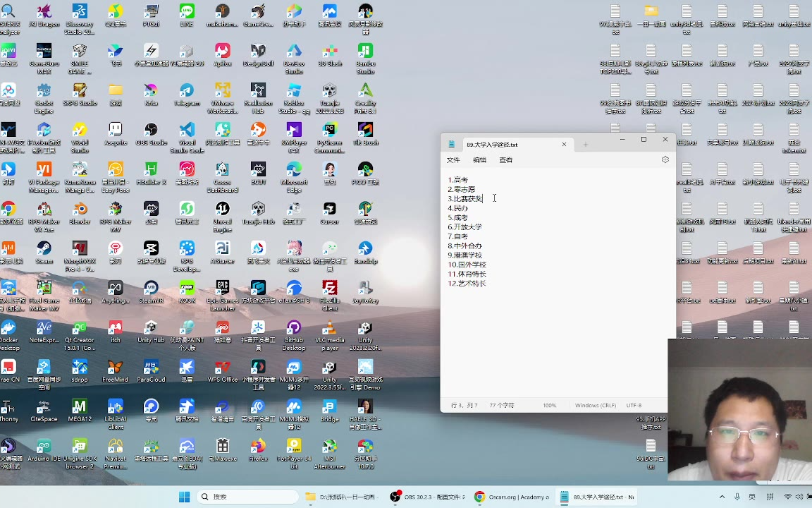Image resolution: width=812 pixels, height=508 pixels.
Task: Click the 行 3, 列 7 cursor position indicator
Action: click(465, 406)
